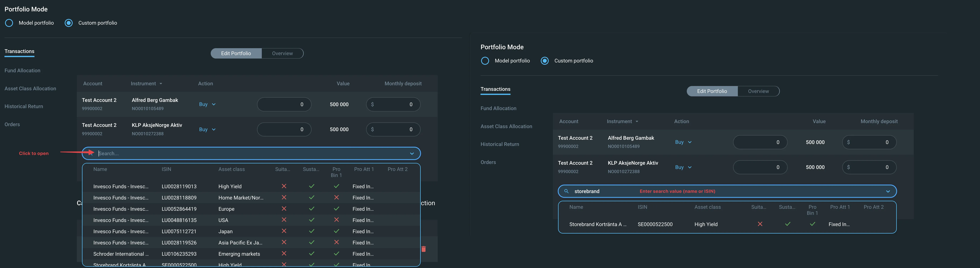Click Pro Bin 1 checkmark in LU0106235293 row

click(336, 254)
